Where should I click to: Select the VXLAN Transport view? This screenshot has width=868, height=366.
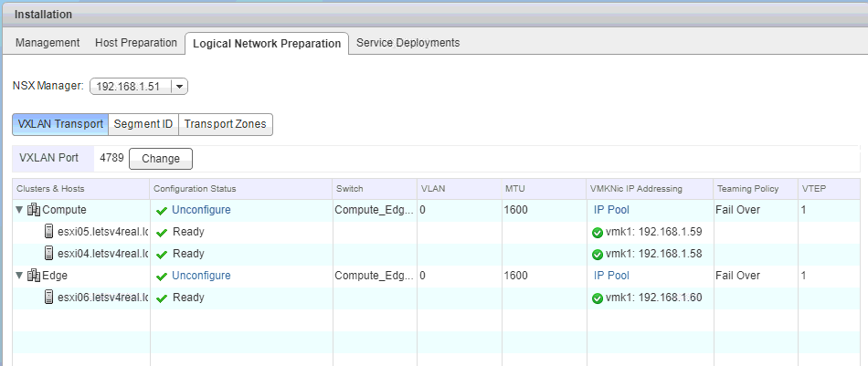[x=60, y=124]
